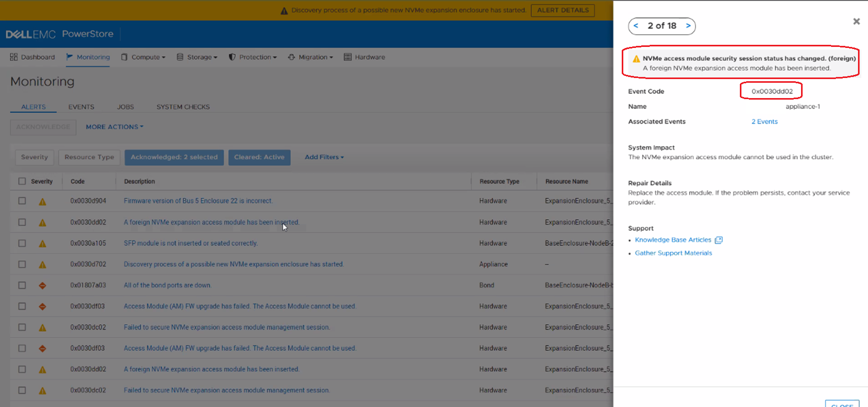Open external link icon beside Knowledge Base Articles
This screenshot has width=868, height=407.
[718, 240]
